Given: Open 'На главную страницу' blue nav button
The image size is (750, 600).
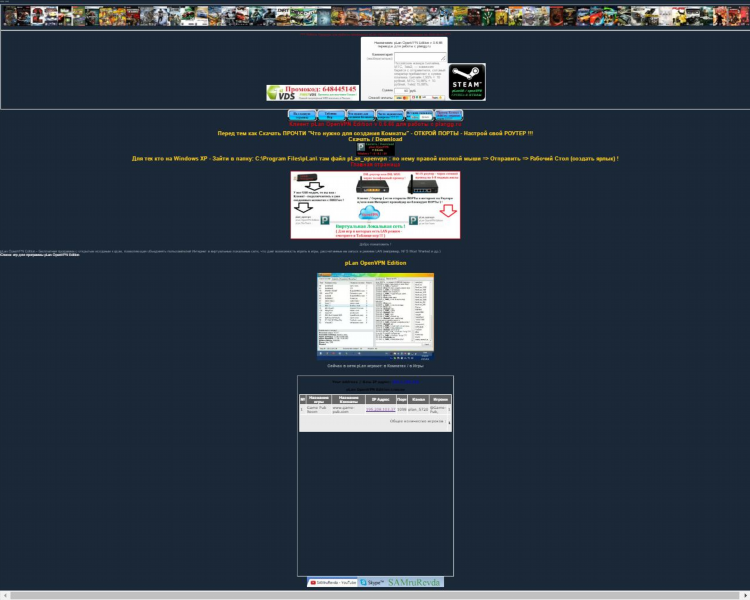Looking at the screenshot, I should 302,115.
